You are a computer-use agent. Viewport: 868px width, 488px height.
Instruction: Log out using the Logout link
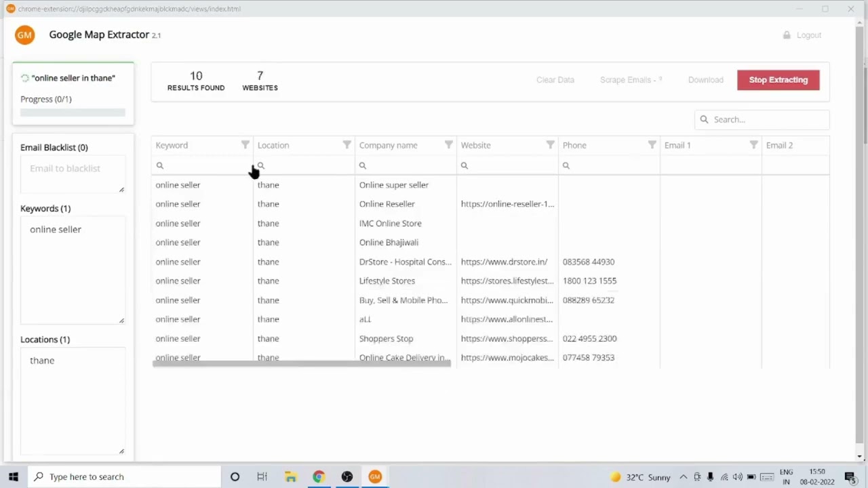pyautogui.click(x=802, y=35)
